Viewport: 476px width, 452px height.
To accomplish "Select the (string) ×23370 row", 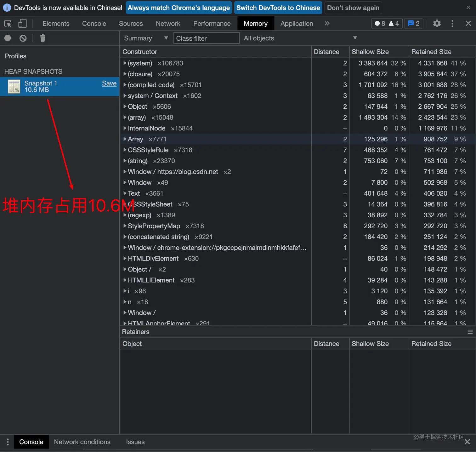I will pyautogui.click(x=297, y=161).
